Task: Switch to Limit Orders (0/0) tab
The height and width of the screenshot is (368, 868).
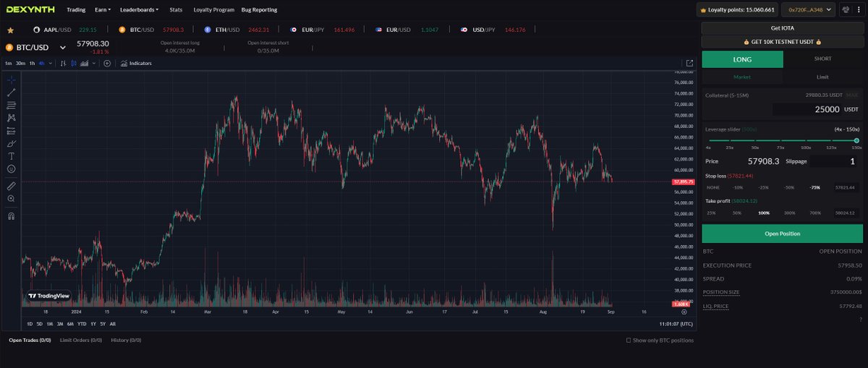Action: click(x=81, y=340)
